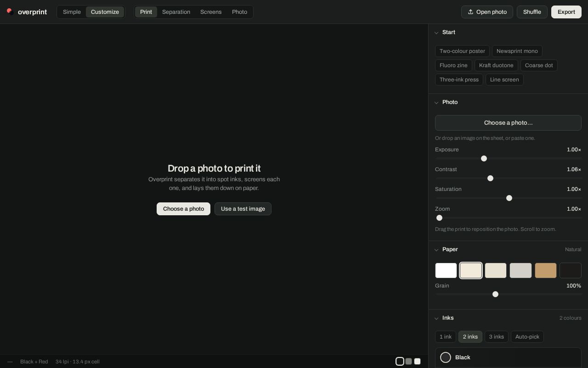Apply the Two-colour poster preset
Viewport: 588px width, 368px height.
tap(462, 51)
